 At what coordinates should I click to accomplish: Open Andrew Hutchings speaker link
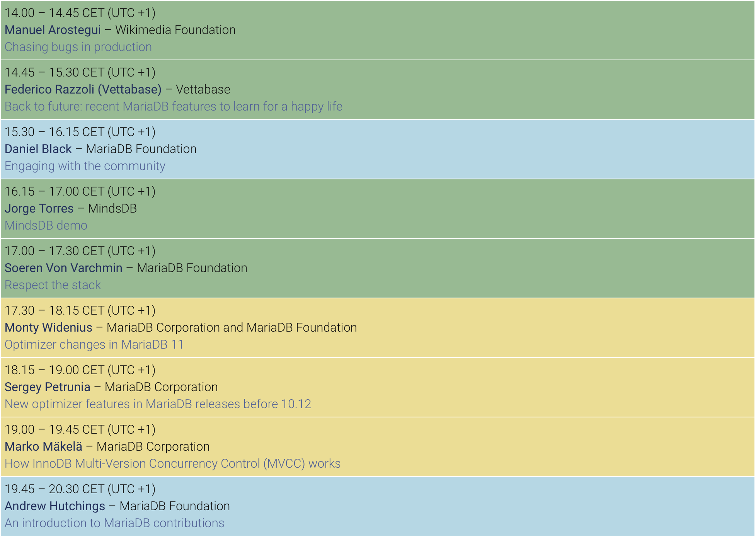coord(55,506)
